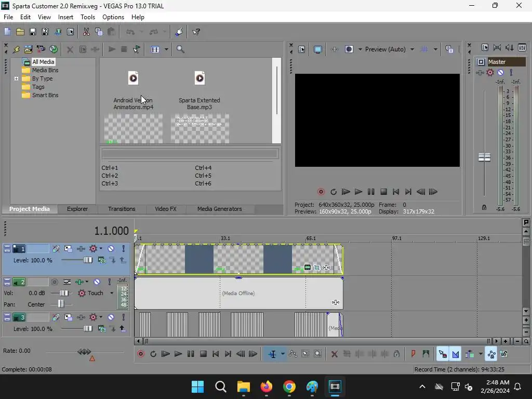Cut selection with the scissors icon
Image resolution: width=532 pixels, height=399 pixels.
[x=86, y=32]
